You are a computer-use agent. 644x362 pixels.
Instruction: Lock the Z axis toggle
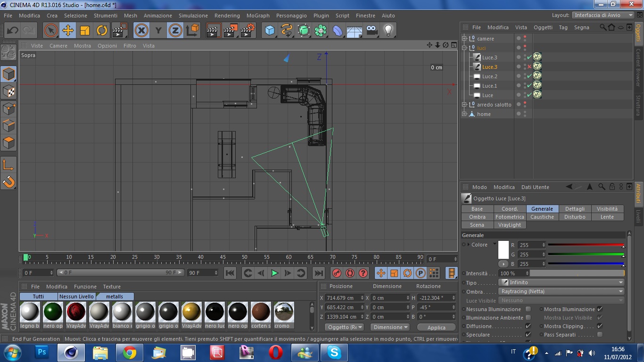(x=175, y=31)
